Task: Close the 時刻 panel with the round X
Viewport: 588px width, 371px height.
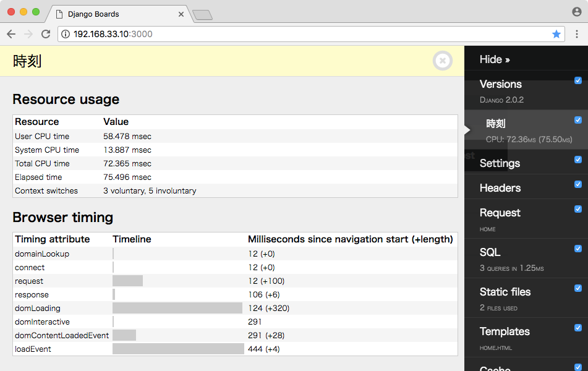Action: [x=443, y=61]
